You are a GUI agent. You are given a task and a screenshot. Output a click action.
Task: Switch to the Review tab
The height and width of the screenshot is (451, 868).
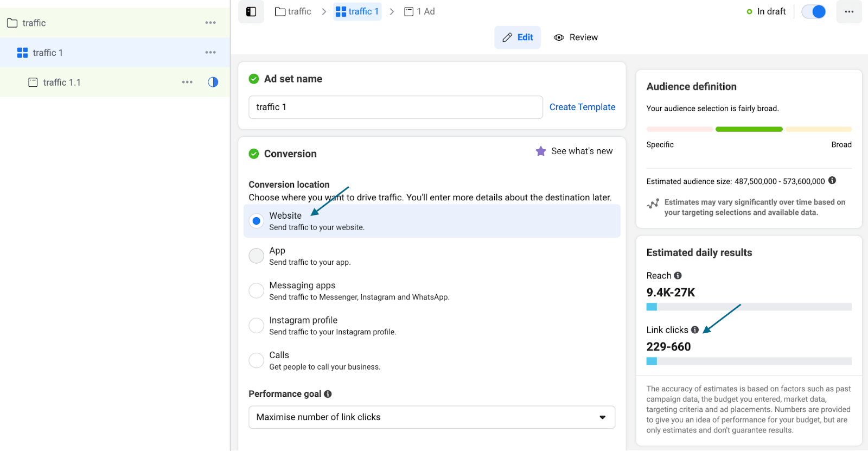[576, 37]
